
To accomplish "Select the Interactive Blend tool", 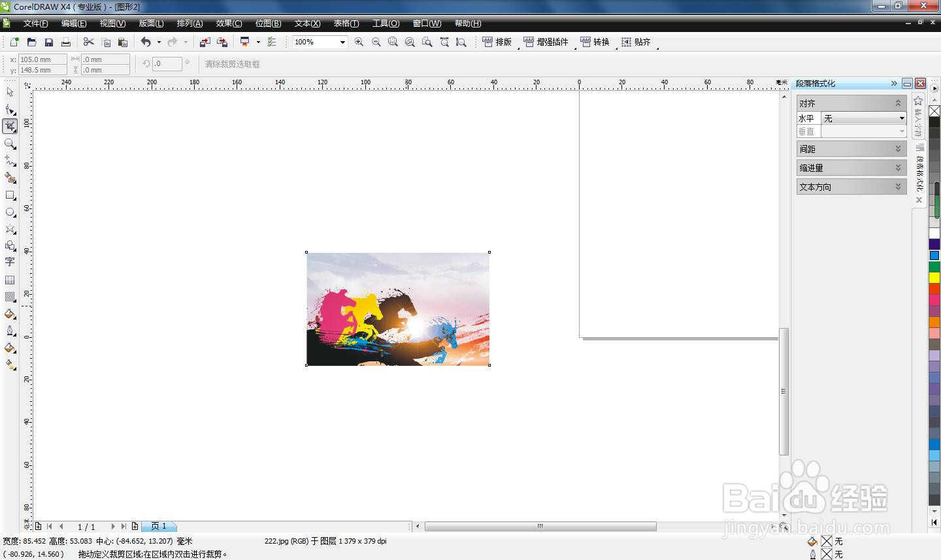I will coord(10,297).
